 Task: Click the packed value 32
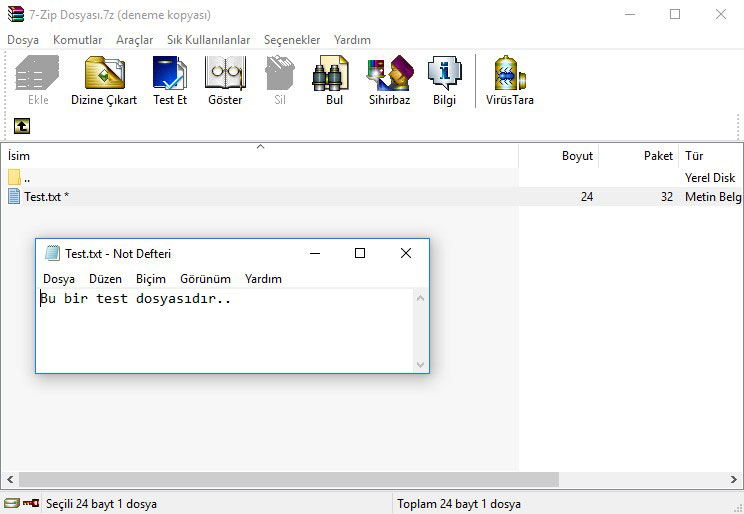667,196
